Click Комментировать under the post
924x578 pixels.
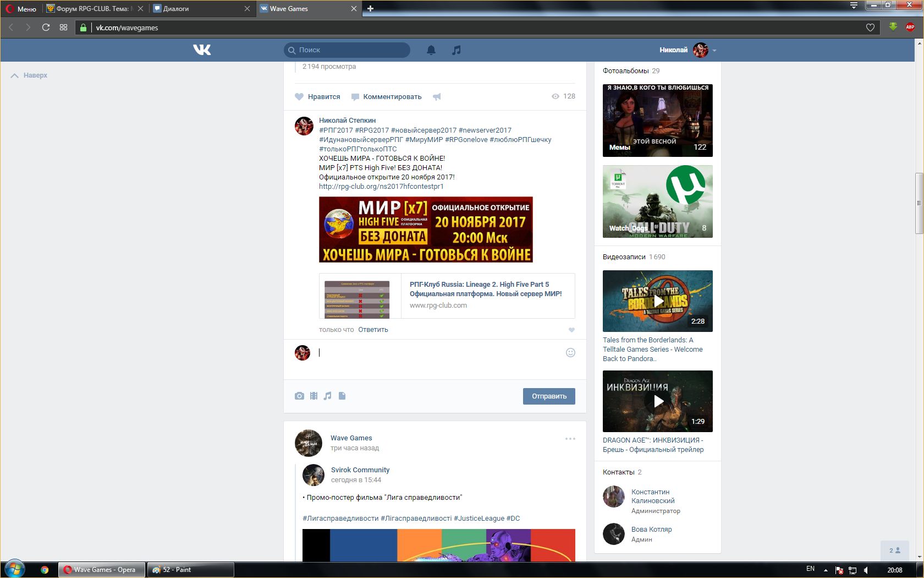point(386,97)
